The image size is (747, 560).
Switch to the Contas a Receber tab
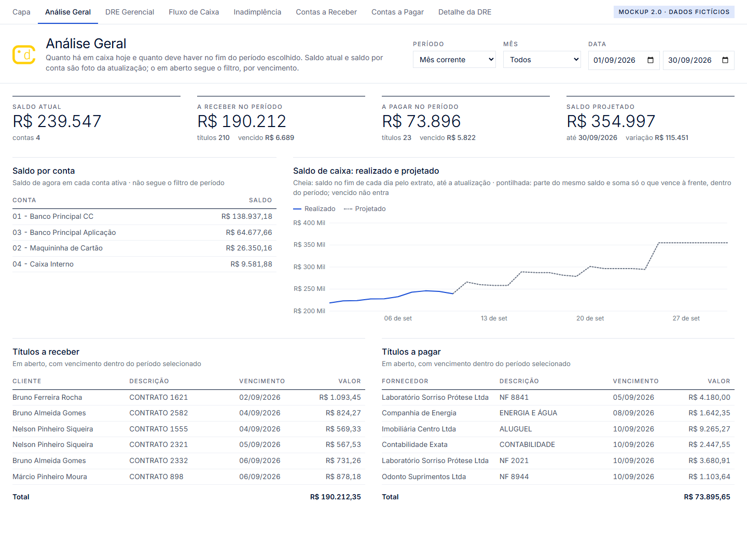[326, 12]
